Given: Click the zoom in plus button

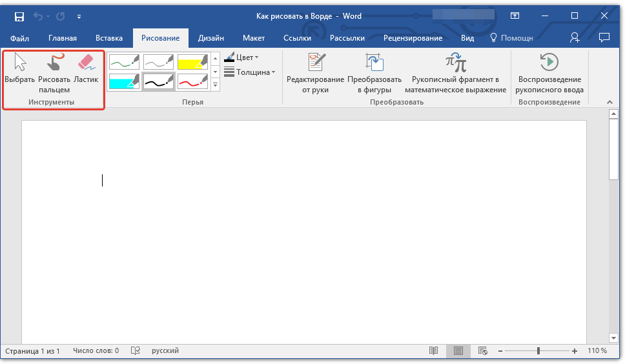Looking at the screenshot, I should 575,351.
